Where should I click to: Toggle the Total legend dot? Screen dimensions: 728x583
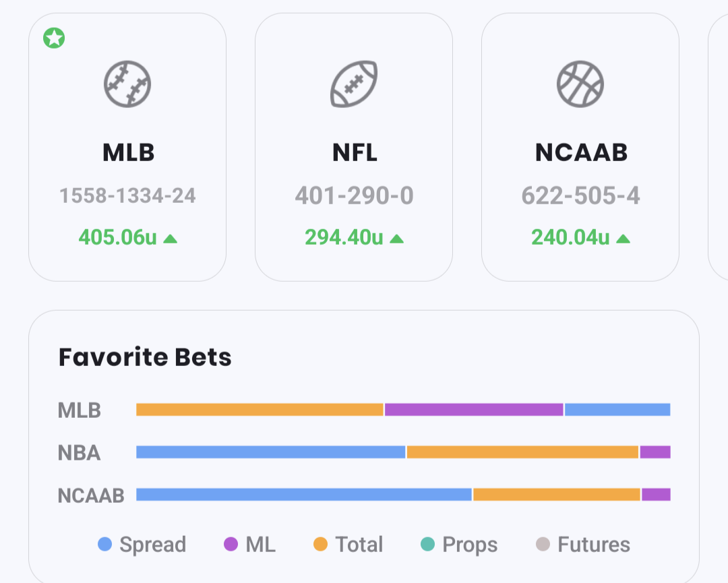[x=321, y=544]
